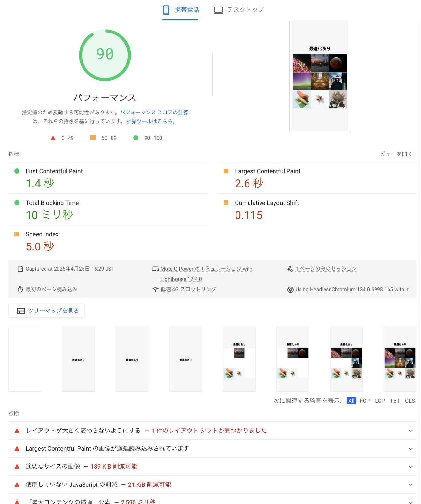The image size is (421, 504).
Task: Click the network throttling wifi icon
Action: (155, 289)
